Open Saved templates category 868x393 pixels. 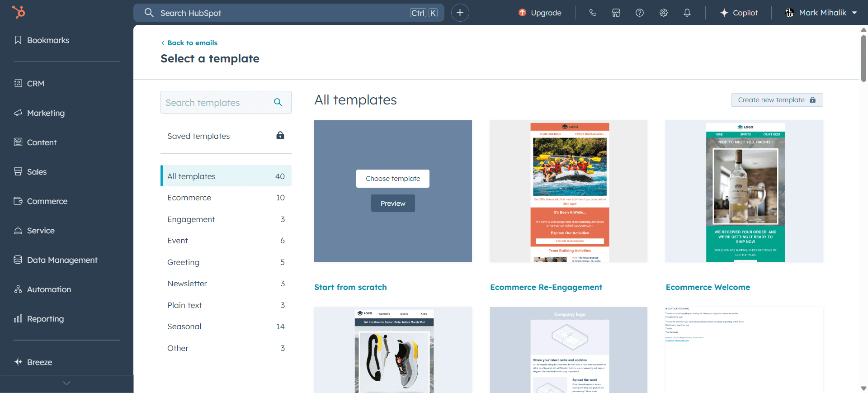click(x=226, y=136)
